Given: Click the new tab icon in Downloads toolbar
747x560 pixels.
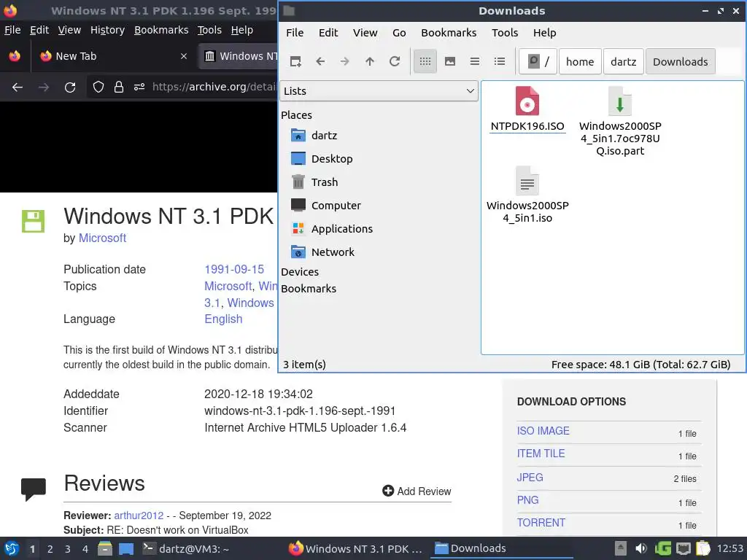Looking at the screenshot, I should pyautogui.click(x=295, y=61).
